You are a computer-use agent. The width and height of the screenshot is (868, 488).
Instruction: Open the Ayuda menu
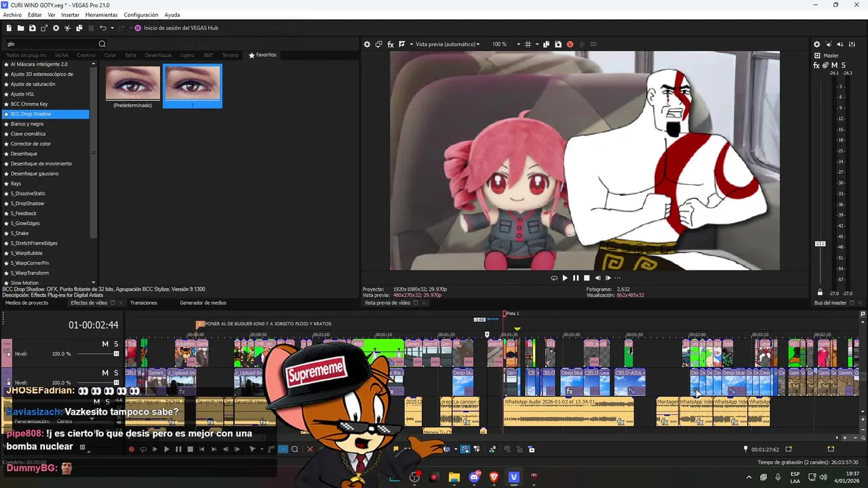[x=172, y=15]
